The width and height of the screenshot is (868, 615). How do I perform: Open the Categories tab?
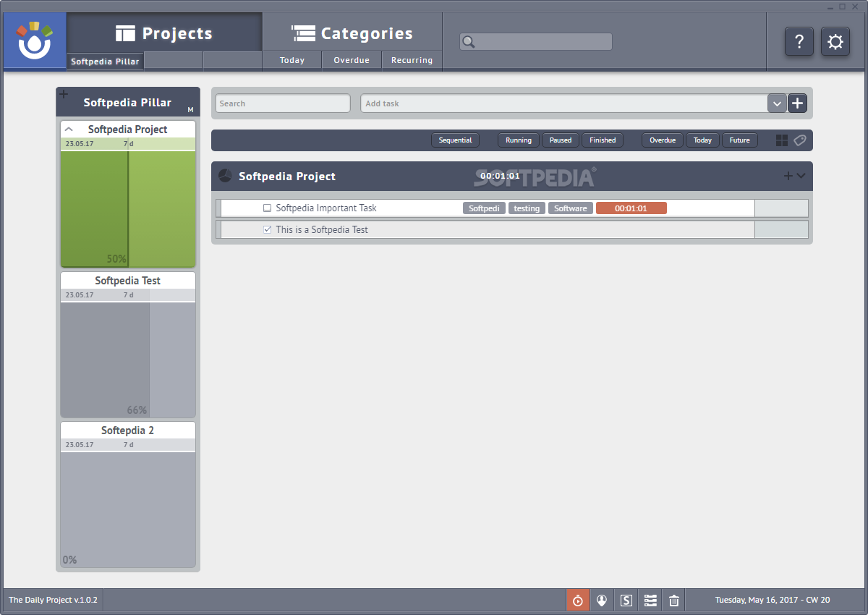tap(352, 33)
